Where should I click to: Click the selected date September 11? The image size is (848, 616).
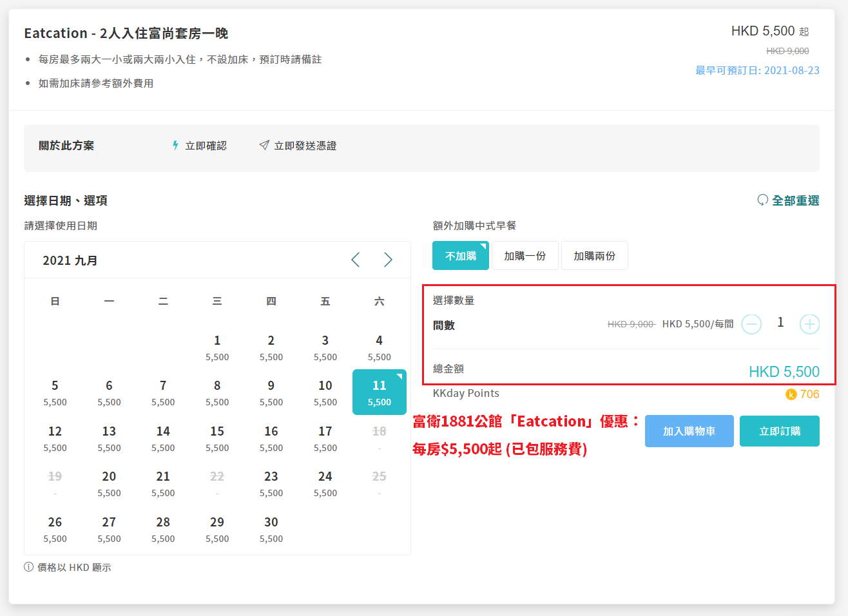pos(380,392)
